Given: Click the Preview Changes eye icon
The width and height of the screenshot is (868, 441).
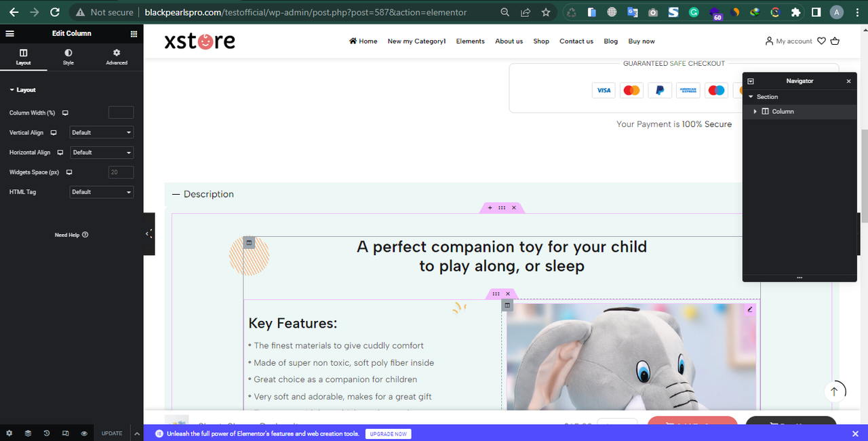Looking at the screenshot, I should click(84, 433).
